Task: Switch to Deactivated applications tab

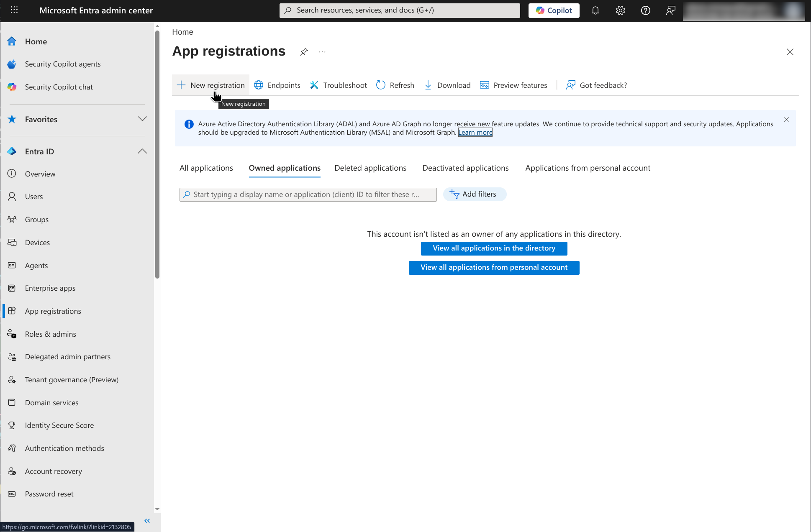Action: point(465,168)
